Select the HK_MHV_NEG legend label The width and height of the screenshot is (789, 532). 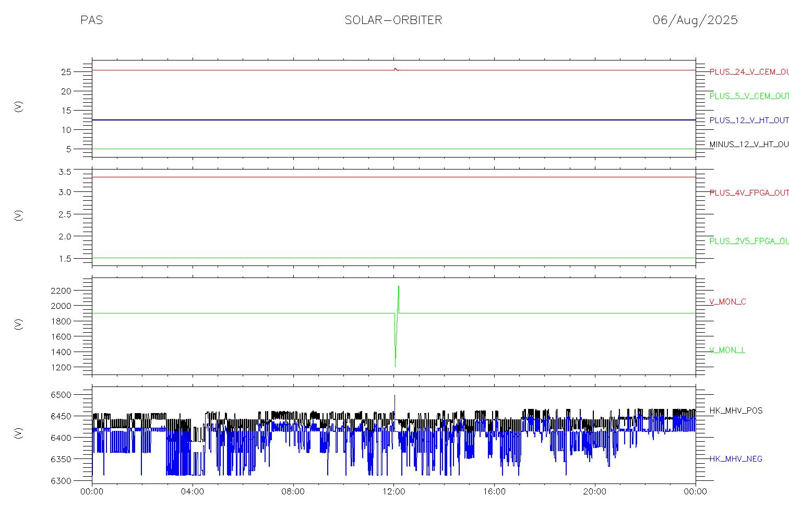tap(736, 459)
